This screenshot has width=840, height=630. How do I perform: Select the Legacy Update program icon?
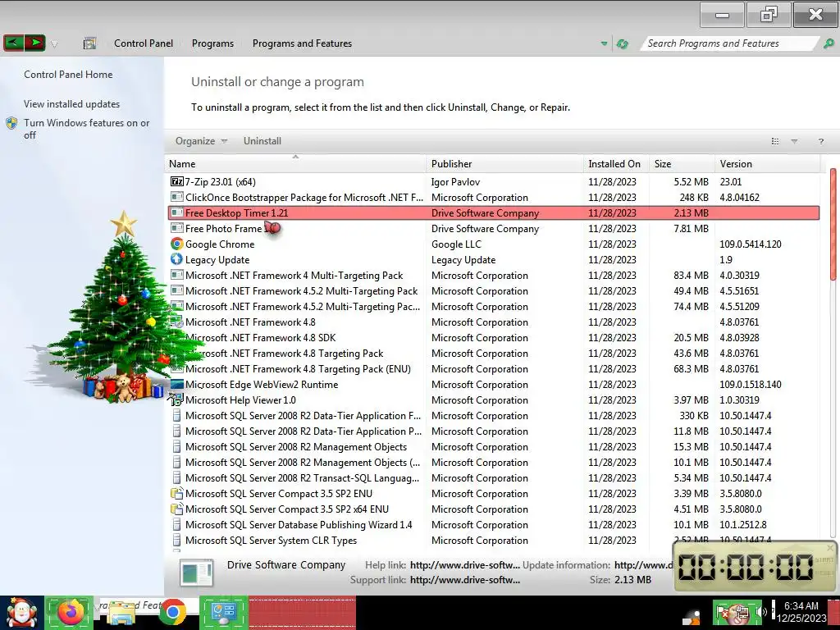(177, 259)
